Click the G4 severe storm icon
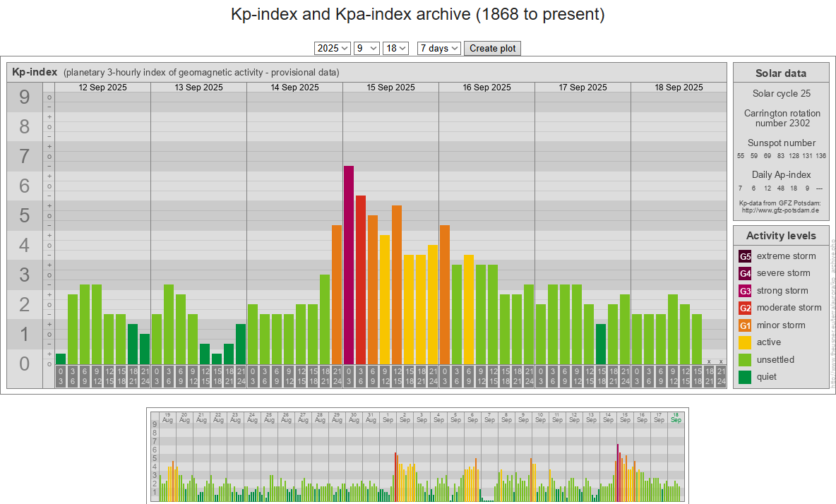Screen dimensions: 836x504 point(745,273)
